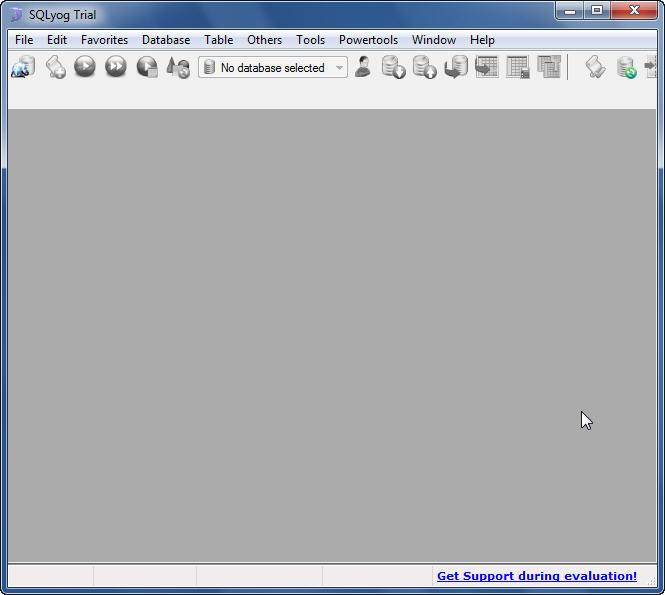Click the overlapping tables grid icon
Image resolution: width=665 pixels, height=595 pixels.
pos(549,67)
